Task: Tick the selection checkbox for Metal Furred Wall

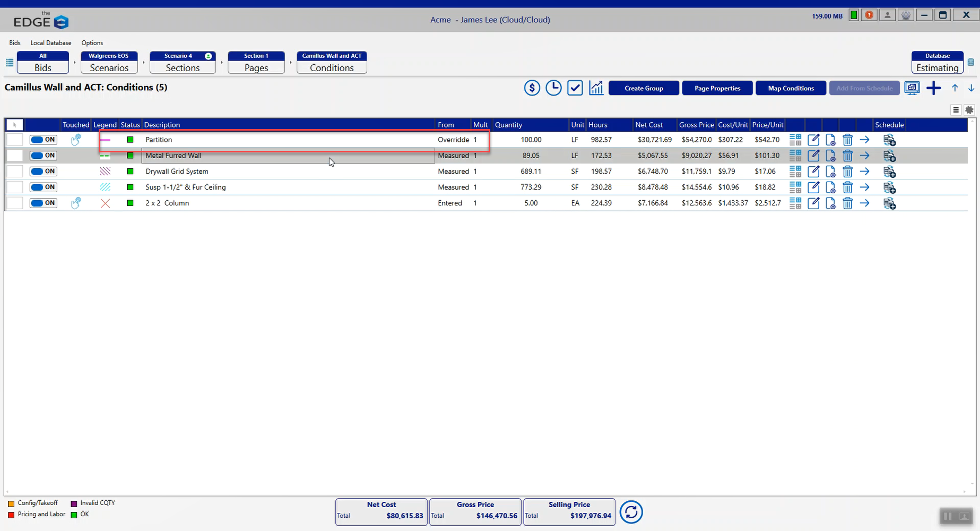Action: [15, 156]
